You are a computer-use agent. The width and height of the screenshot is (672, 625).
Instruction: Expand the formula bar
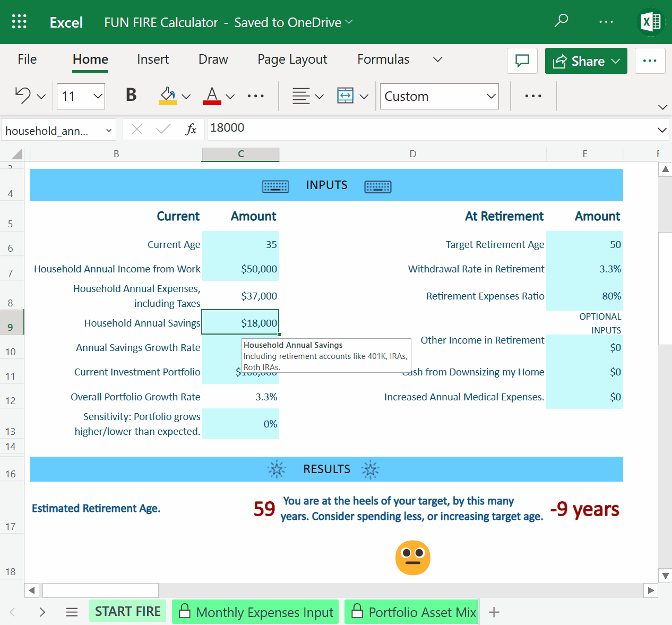662,130
